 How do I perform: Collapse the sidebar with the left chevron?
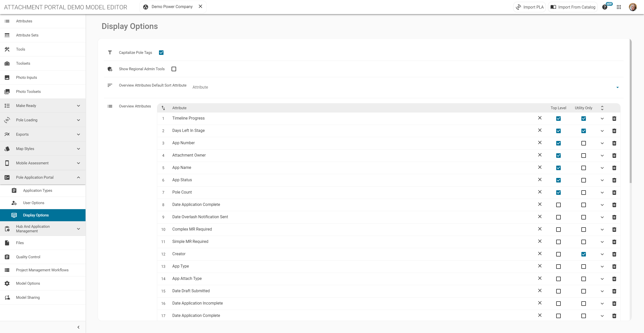(x=78, y=327)
